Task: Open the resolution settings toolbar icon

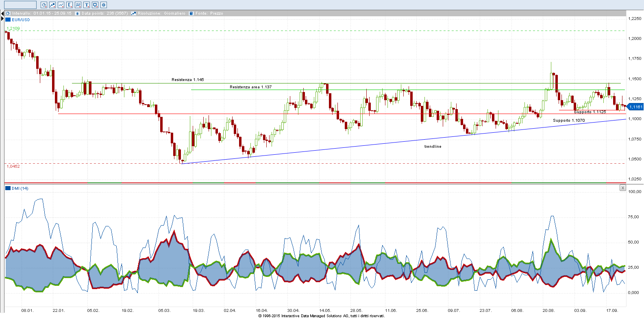Action: tap(52, 5)
